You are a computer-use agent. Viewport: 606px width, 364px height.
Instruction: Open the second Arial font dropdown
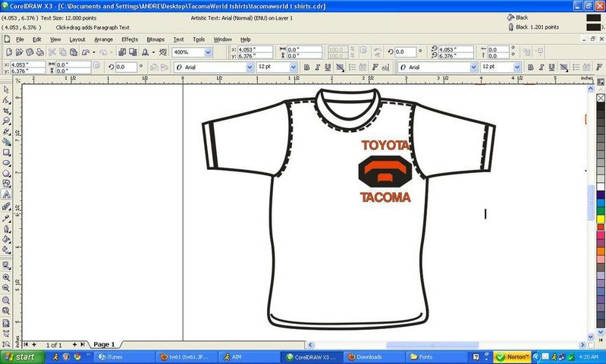point(474,67)
